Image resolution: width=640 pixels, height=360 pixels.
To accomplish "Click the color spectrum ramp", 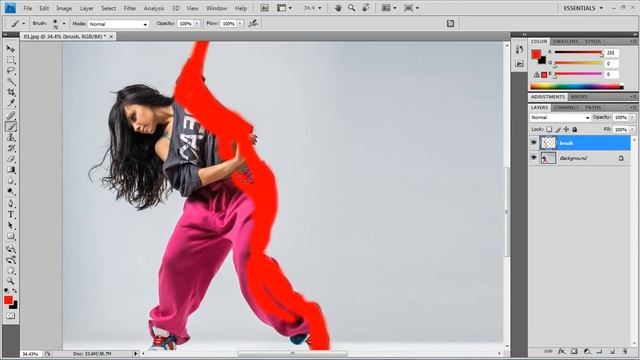I will [x=576, y=86].
